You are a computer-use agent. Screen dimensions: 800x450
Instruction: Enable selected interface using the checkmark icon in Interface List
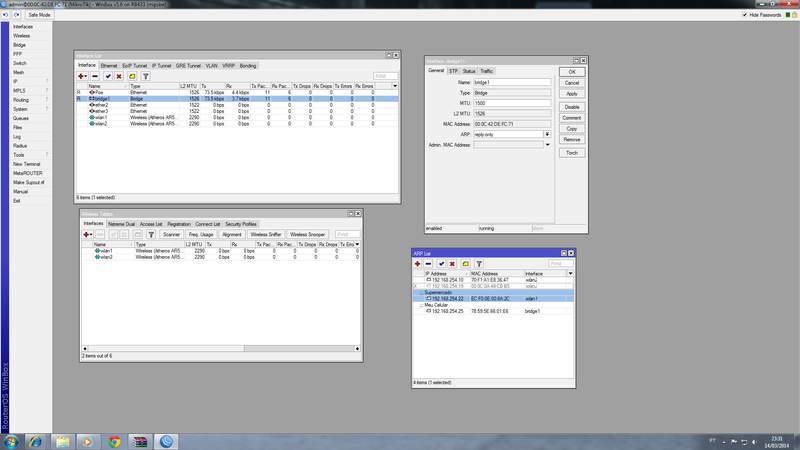pos(108,76)
